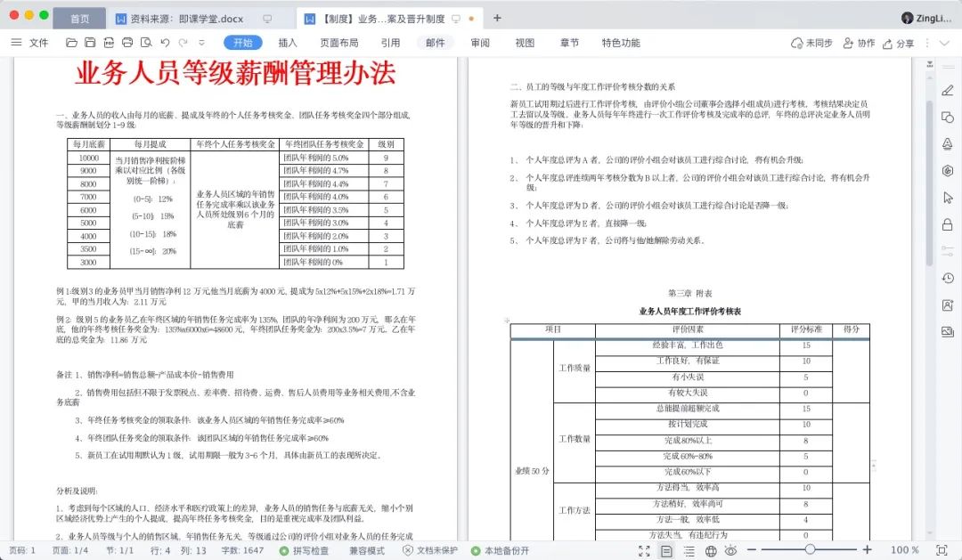This screenshot has height=560, width=962.
Task: Export to PDF using the PDF icon
Action: [109, 43]
